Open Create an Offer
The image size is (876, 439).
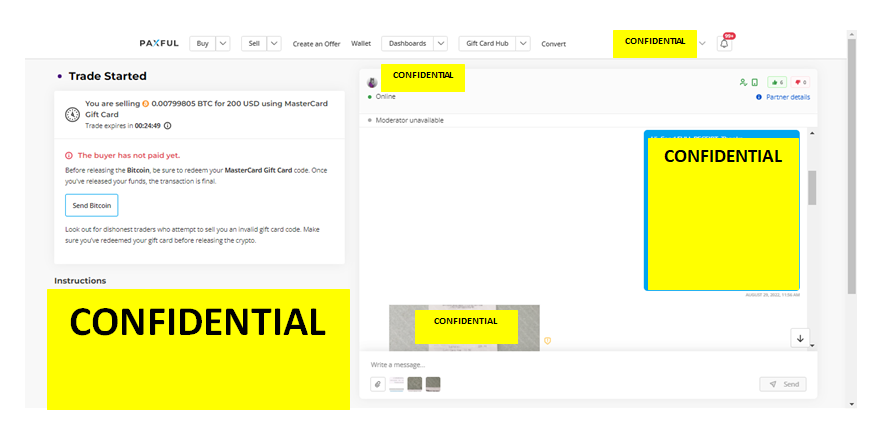click(x=316, y=44)
